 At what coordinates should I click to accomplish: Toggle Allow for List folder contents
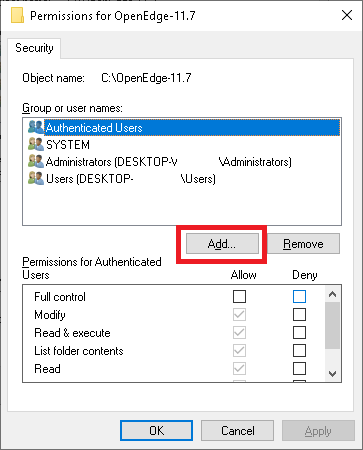tap(239, 350)
